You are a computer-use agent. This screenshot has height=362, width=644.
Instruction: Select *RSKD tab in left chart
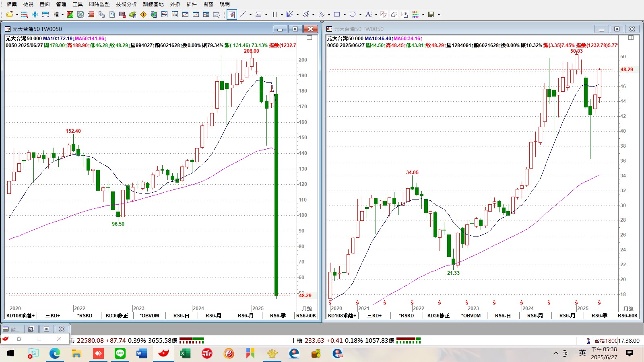pos(85,316)
